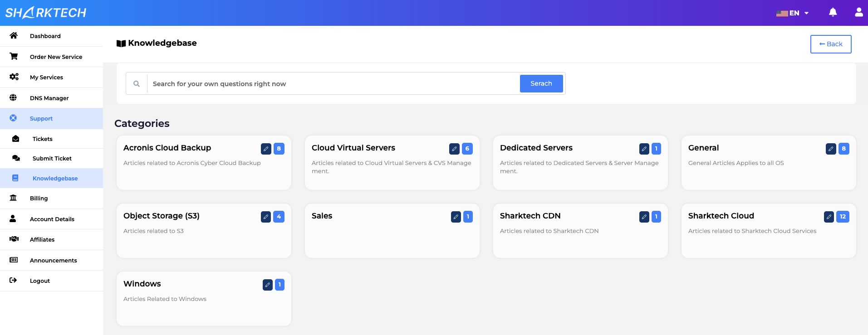Click the search magnifier icon
This screenshot has height=335, width=868.
[x=137, y=84]
